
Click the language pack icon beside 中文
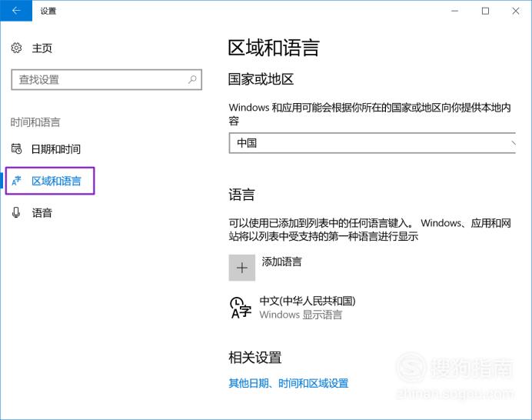pyautogui.click(x=240, y=308)
